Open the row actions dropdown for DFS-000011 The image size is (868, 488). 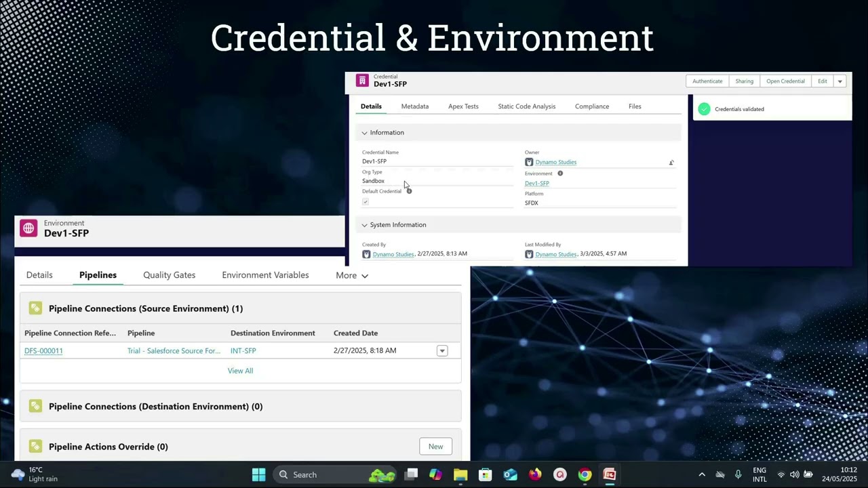(442, 350)
